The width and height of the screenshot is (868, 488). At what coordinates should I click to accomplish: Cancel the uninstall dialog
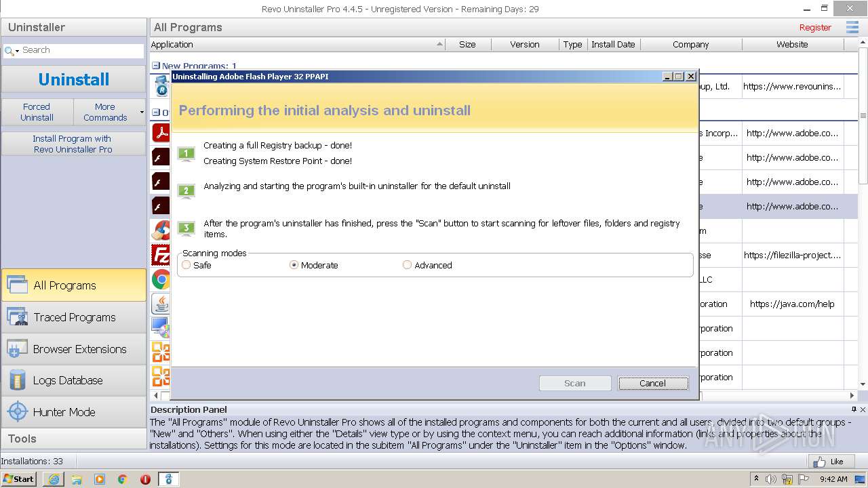click(x=653, y=383)
